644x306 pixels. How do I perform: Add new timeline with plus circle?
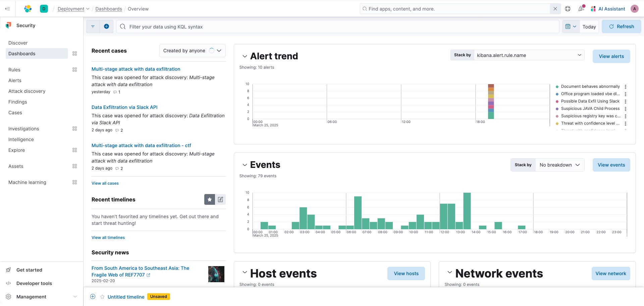coord(93,297)
